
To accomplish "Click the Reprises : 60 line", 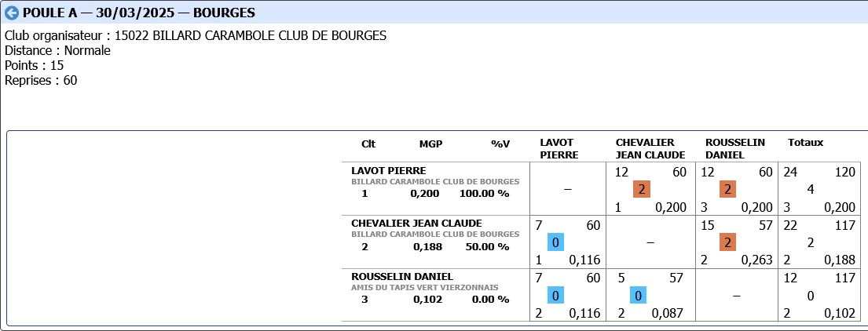I will coord(41,81).
